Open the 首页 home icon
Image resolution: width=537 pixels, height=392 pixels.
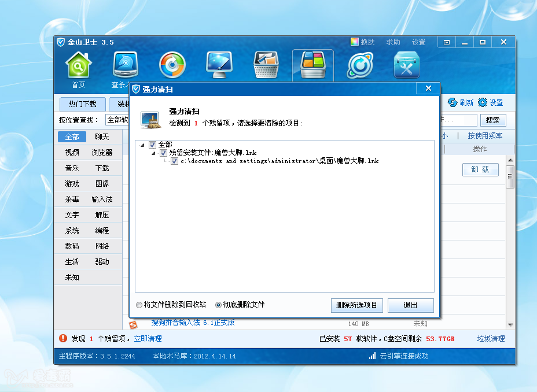pyautogui.click(x=79, y=65)
